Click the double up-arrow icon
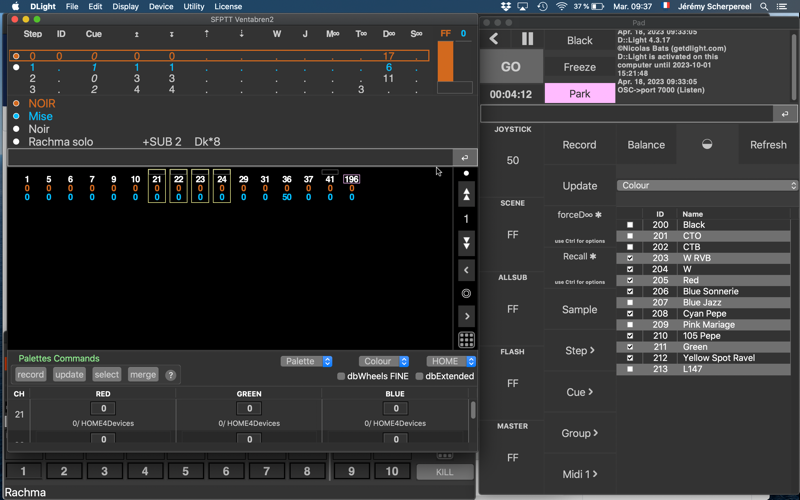The image size is (800, 500). coord(466,195)
